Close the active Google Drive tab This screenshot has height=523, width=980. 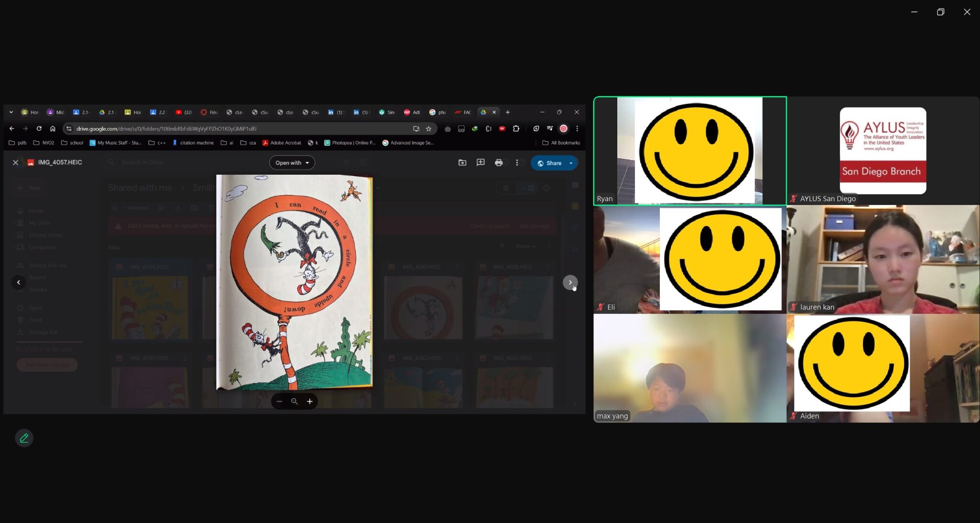(x=494, y=112)
